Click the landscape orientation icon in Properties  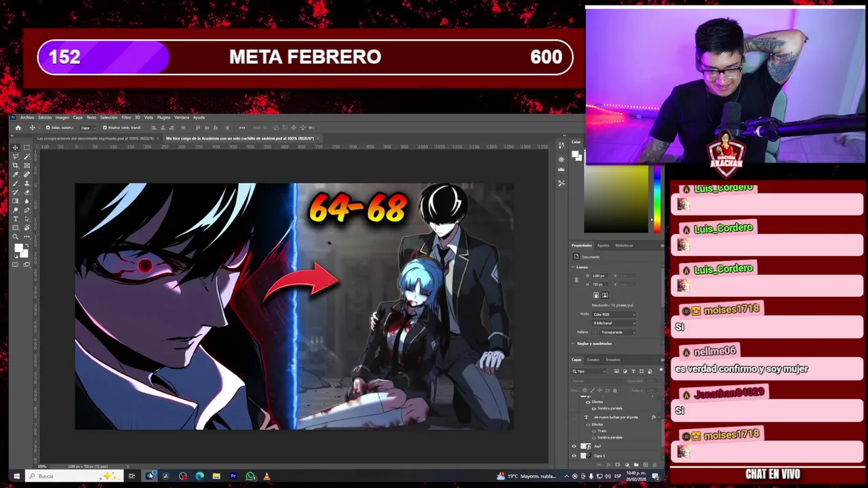(x=605, y=295)
